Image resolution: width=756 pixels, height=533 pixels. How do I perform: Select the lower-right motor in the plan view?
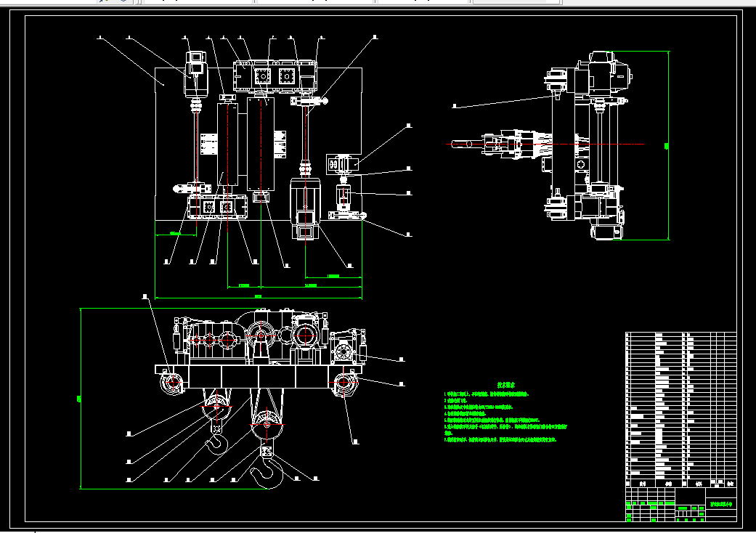(305, 208)
